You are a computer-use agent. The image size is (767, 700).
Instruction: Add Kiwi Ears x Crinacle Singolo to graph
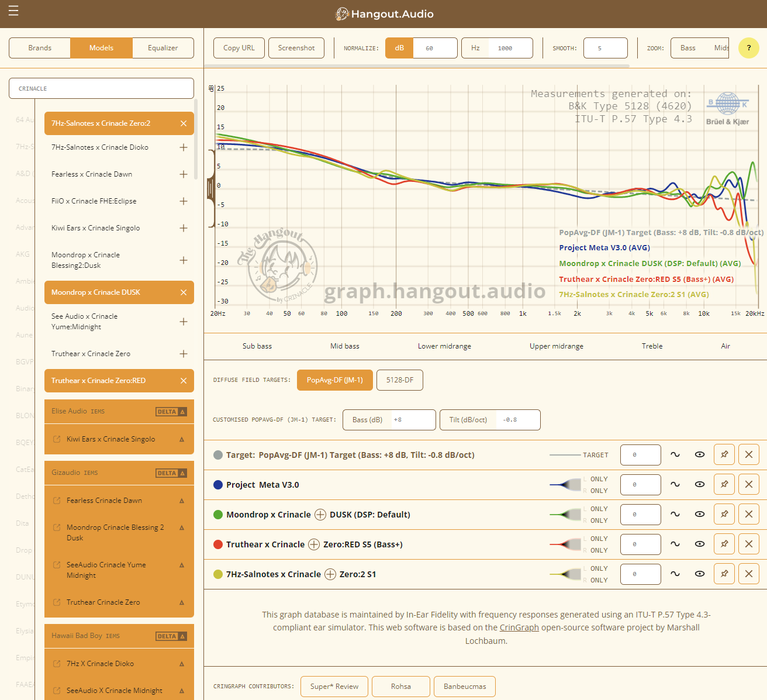pos(184,228)
